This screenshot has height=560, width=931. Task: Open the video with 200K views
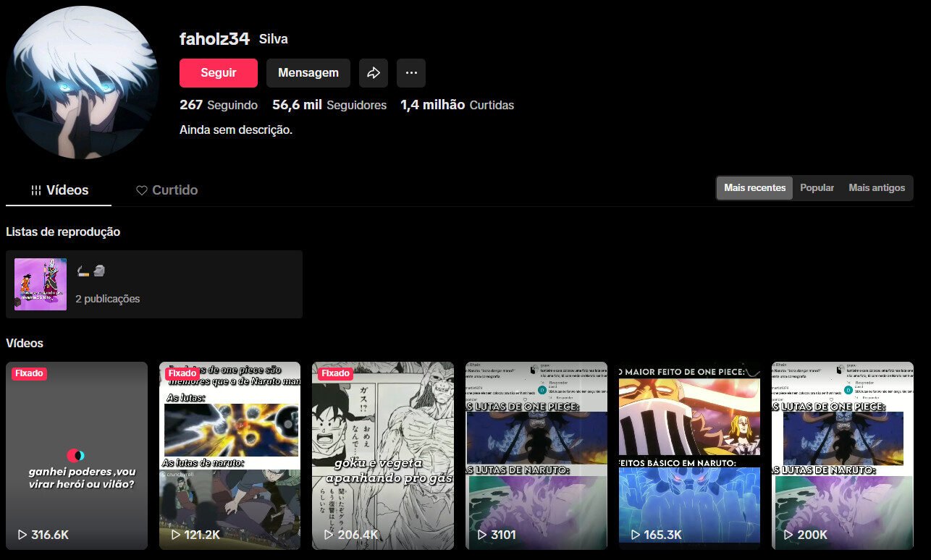[x=843, y=456]
